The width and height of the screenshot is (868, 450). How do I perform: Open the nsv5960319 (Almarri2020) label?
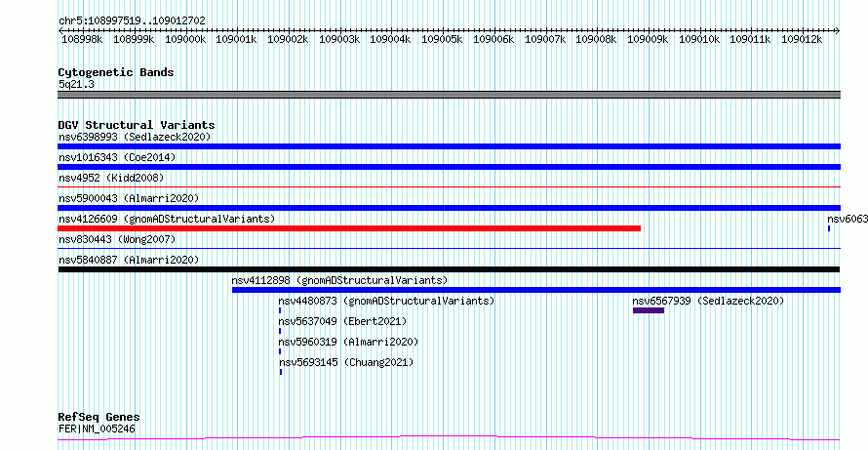348,342
